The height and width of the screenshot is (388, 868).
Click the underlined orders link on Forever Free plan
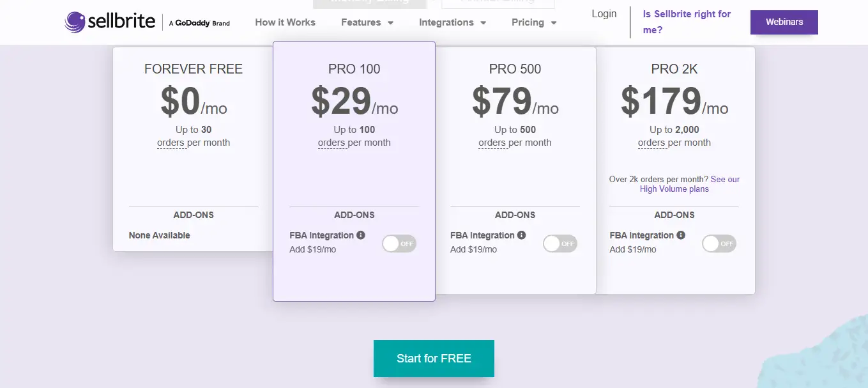171,143
